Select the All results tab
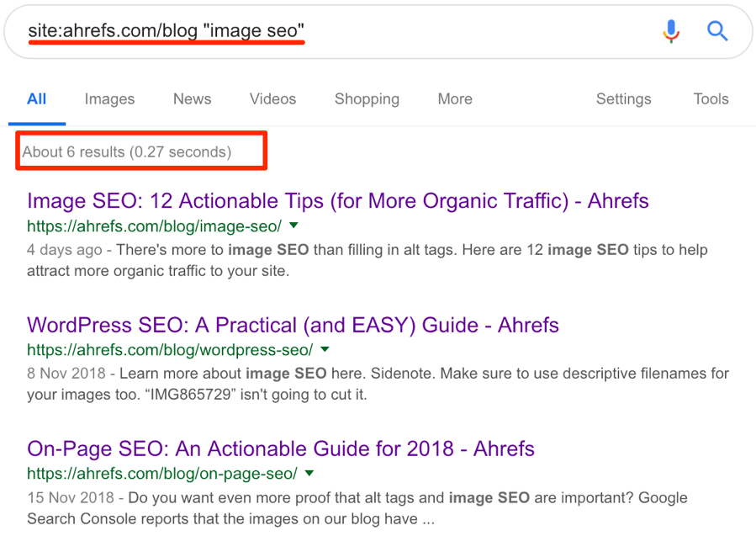 [x=37, y=99]
